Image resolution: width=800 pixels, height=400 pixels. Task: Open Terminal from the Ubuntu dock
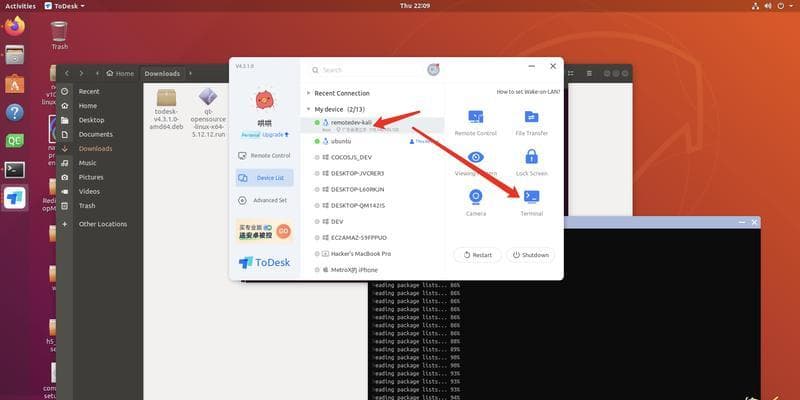[x=15, y=170]
